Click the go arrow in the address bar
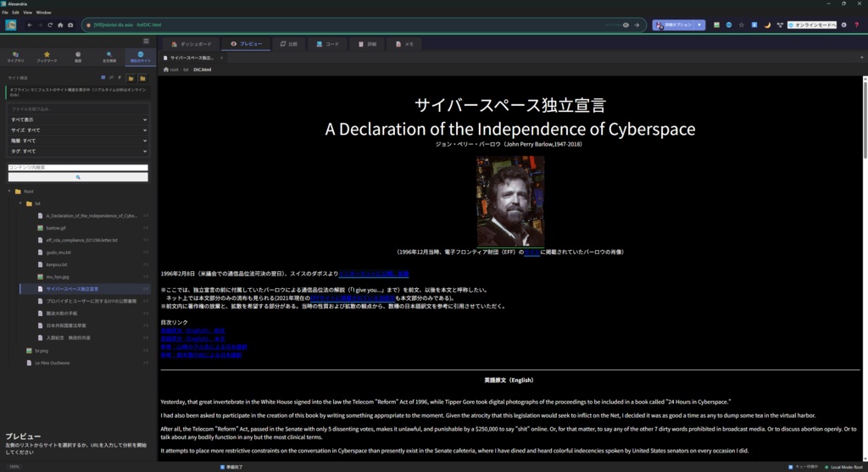 point(637,25)
